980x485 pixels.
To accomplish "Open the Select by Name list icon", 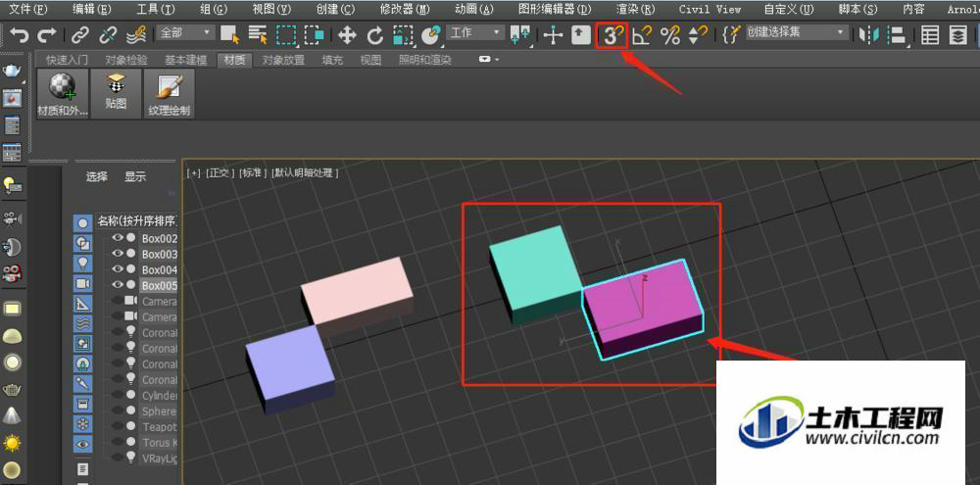I will [258, 35].
